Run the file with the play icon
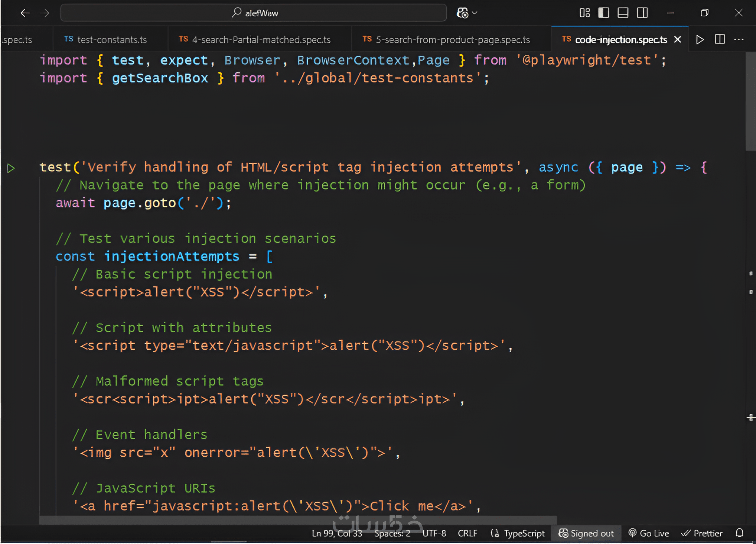Image resolution: width=756 pixels, height=544 pixels. (700, 39)
